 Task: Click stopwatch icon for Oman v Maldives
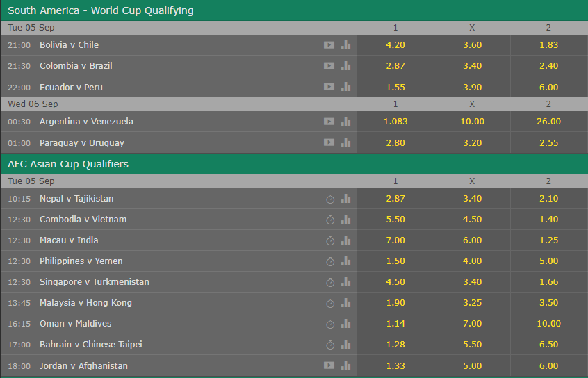(x=330, y=324)
